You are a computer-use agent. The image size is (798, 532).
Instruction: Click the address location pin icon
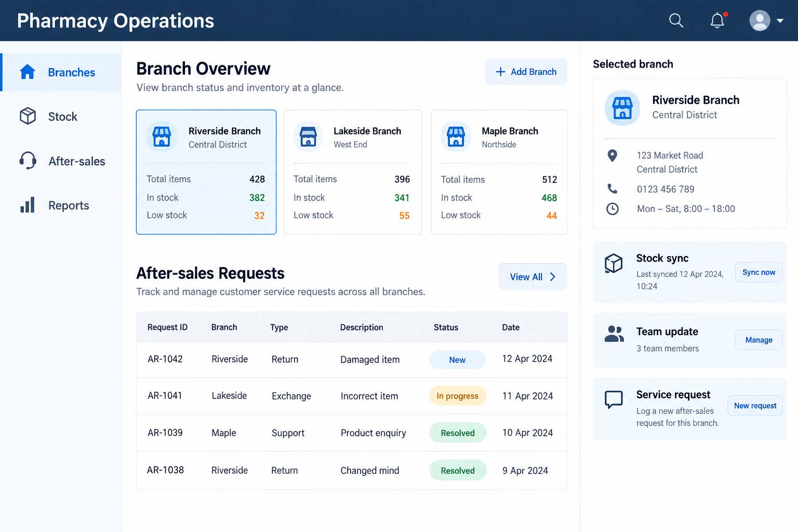click(613, 155)
